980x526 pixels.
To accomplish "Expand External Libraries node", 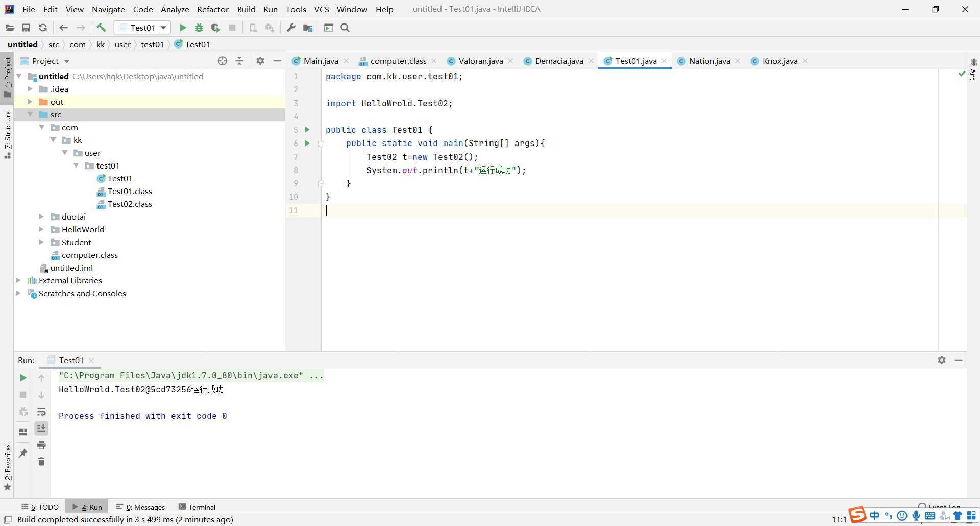I will [18, 280].
